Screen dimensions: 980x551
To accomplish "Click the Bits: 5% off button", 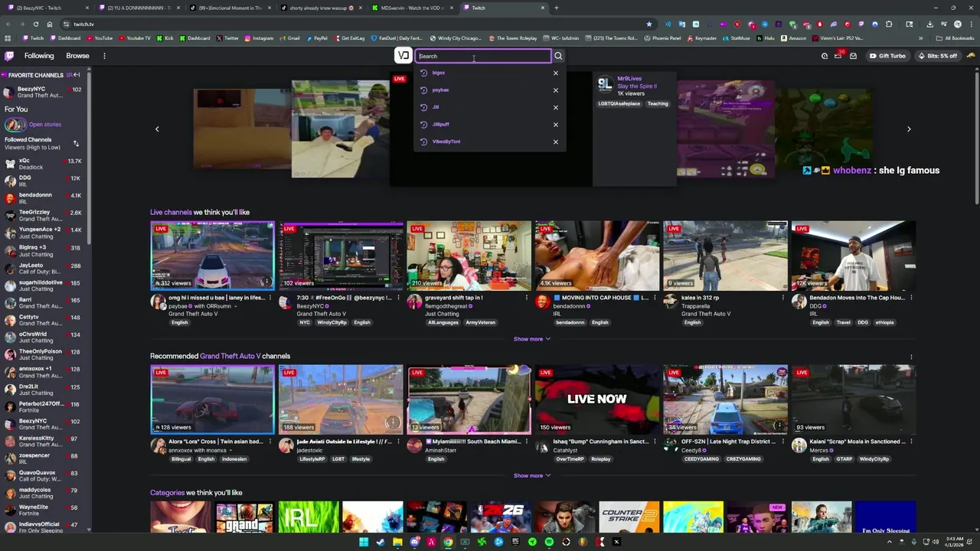I will click(937, 56).
